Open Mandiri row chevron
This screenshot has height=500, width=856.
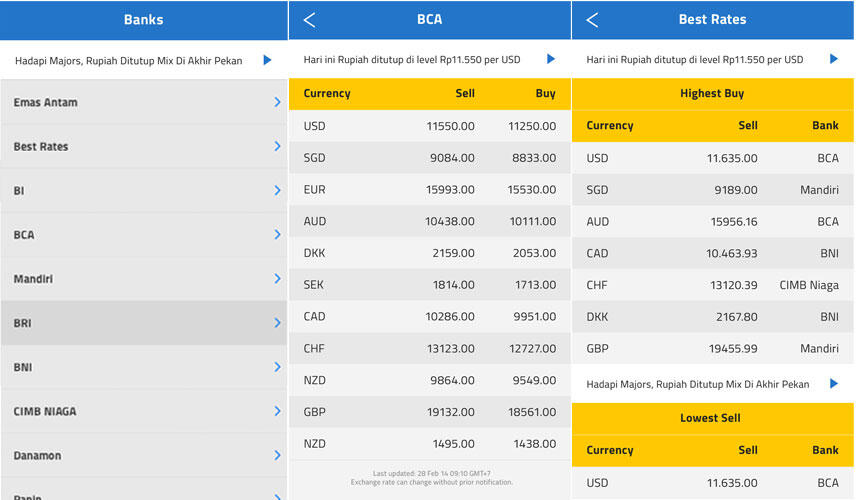277,279
